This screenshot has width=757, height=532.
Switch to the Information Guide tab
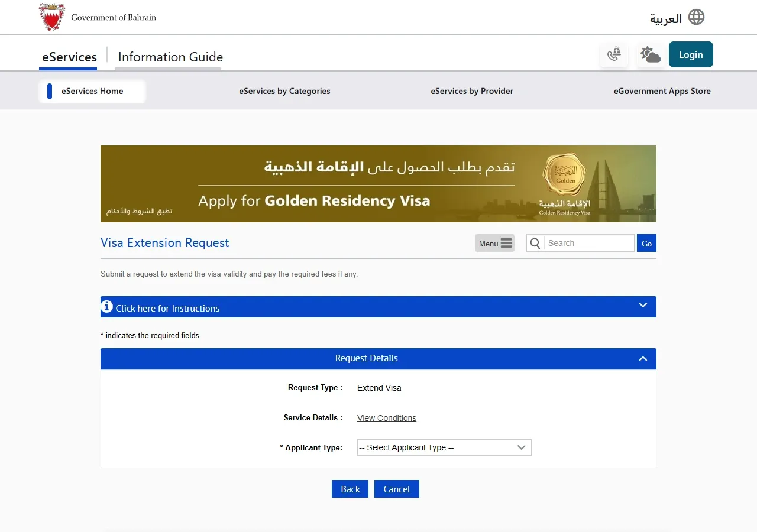pyautogui.click(x=170, y=57)
